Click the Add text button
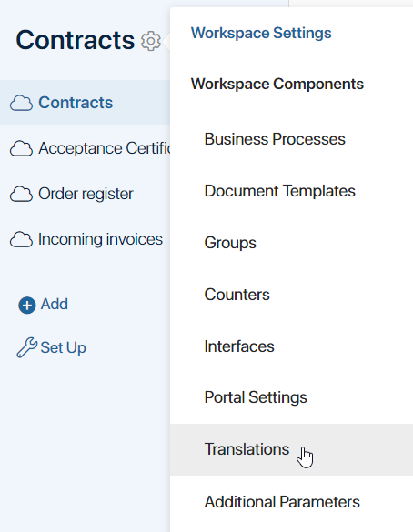The height and width of the screenshot is (532, 413). pos(55,304)
